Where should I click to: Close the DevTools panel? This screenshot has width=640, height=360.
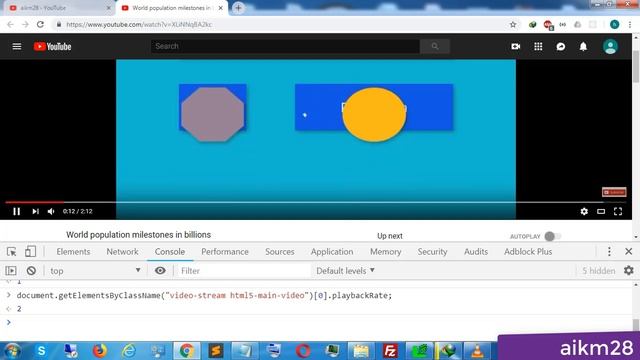point(629,251)
